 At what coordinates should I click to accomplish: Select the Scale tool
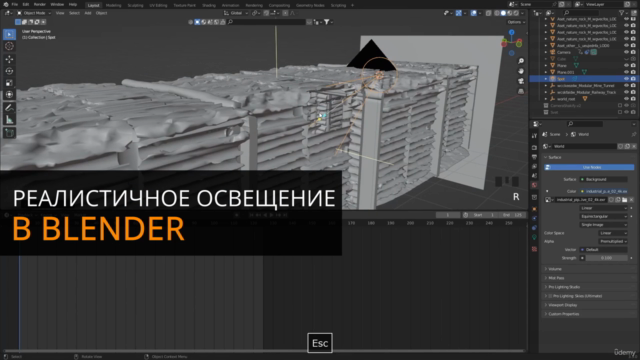tap(9, 83)
